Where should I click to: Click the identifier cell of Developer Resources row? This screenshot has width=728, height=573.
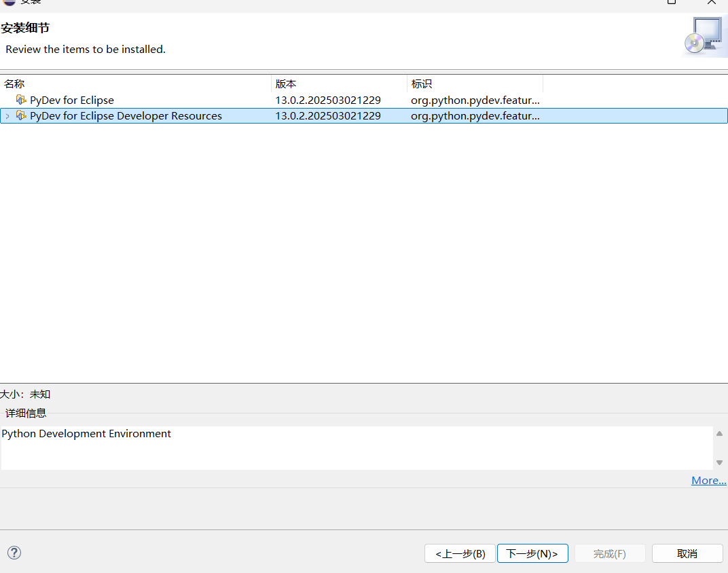(475, 116)
